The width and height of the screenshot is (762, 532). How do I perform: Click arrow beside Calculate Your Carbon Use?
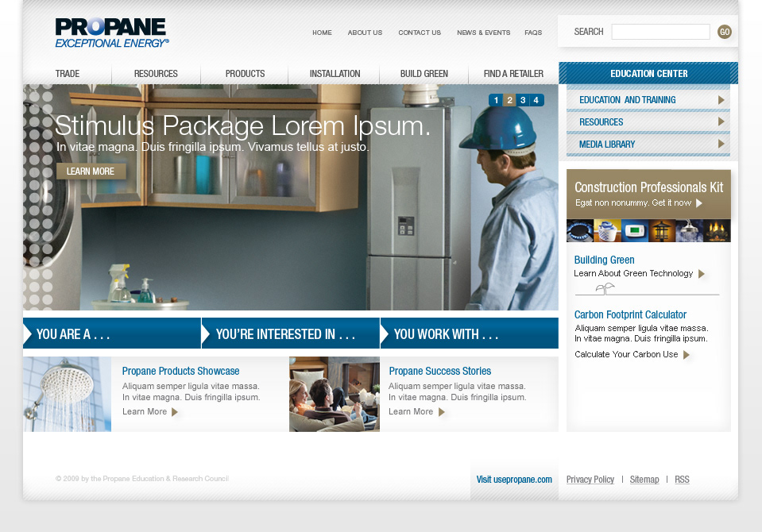click(687, 355)
